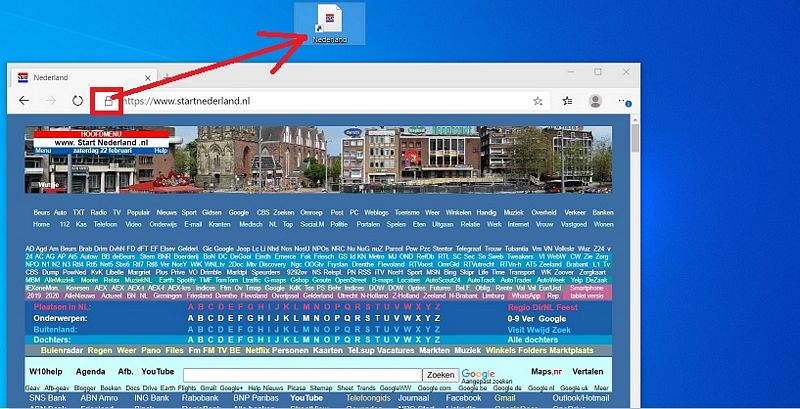800x409 pixels.
Task: Open the Overheid category link
Action: [x=543, y=213]
